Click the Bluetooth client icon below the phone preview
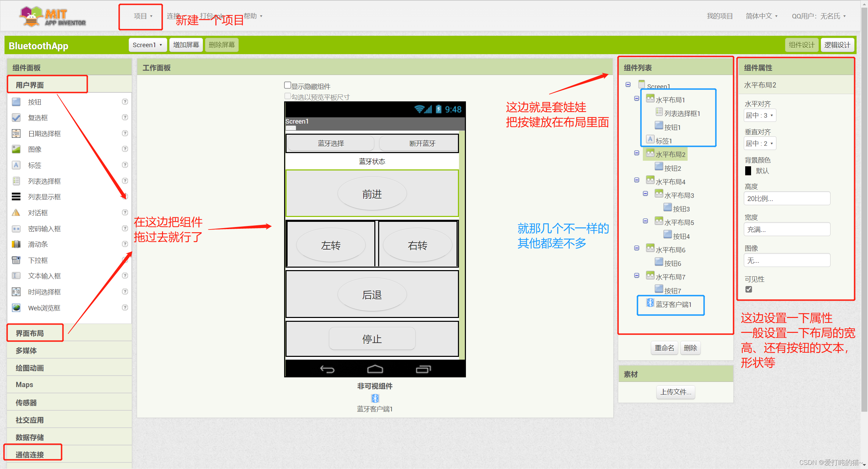The height and width of the screenshot is (469, 868). tap(375, 398)
